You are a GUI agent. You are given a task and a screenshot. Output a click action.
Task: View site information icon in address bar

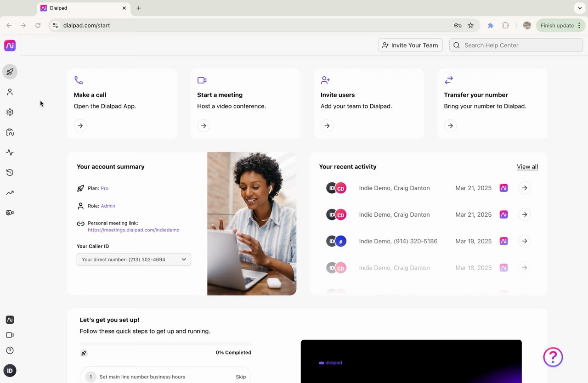tap(56, 26)
